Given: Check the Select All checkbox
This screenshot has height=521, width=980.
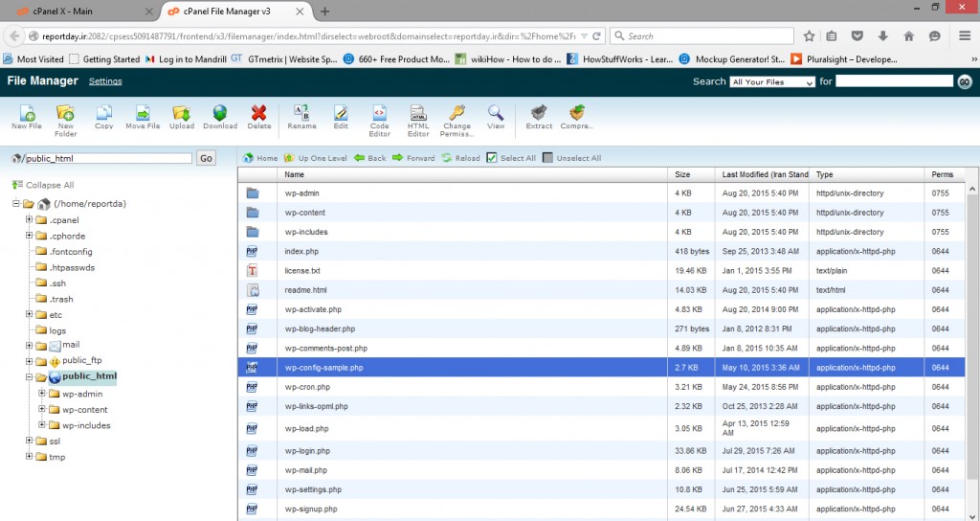Looking at the screenshot, I should (x=492, y=158).
